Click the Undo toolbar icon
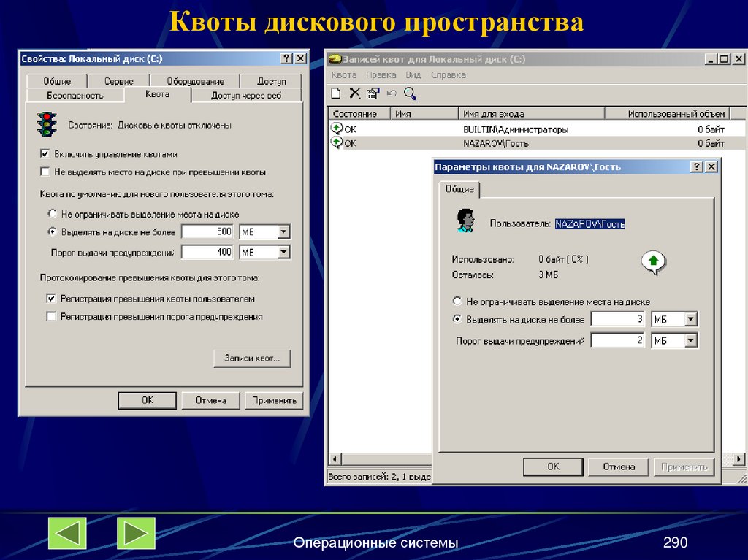This screenshot has width=748, height=560. [392, 93]
